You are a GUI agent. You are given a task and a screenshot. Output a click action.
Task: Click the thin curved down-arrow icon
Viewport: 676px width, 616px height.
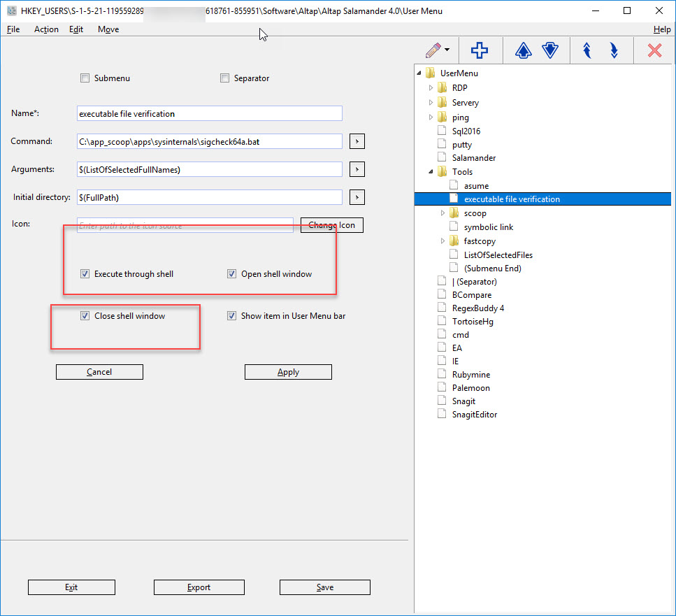(x=614, y=50)
